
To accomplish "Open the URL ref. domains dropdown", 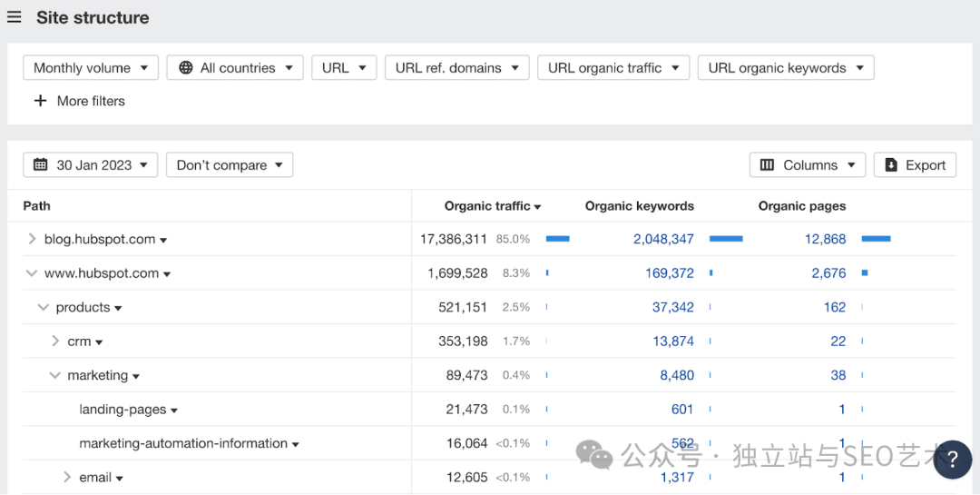I will click(457, 67).
